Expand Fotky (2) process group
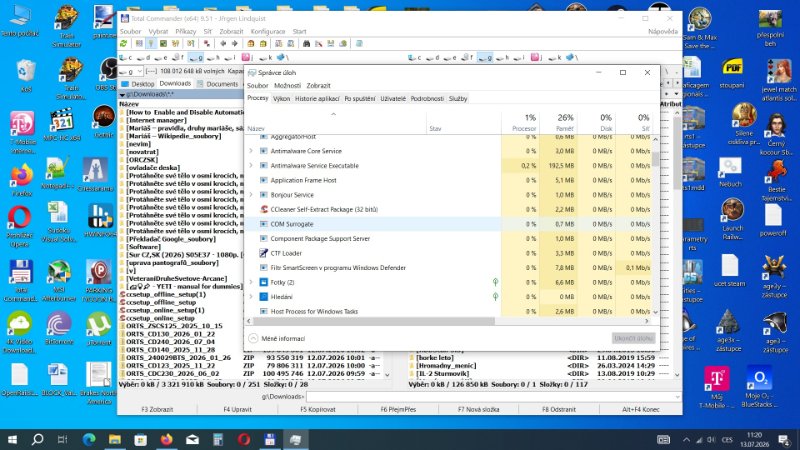The image size is (800, 450). point(251,282)
